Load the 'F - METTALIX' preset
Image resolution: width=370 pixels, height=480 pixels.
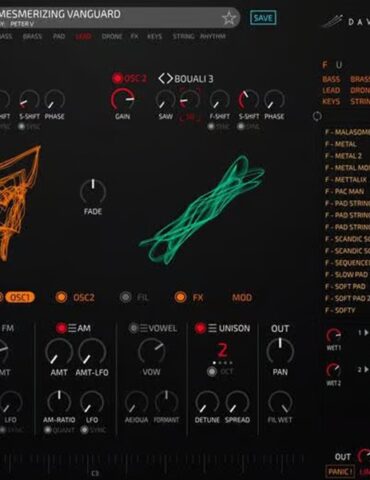[346, 180]
